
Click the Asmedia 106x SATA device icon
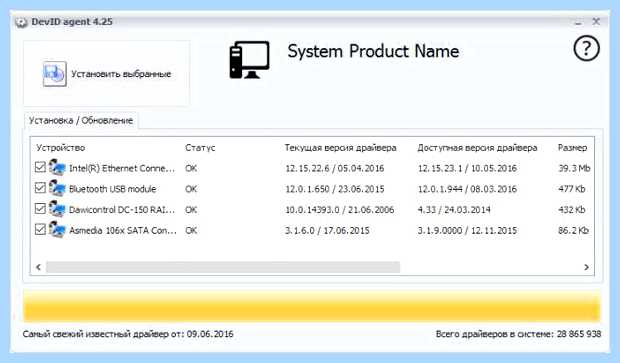57,229
